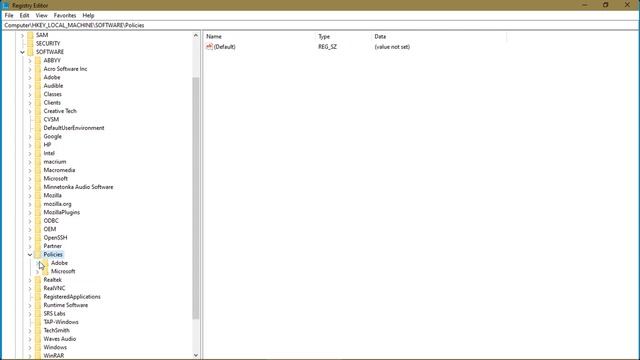
Task: Click the RegisteredApplications folder icon
Action: point(38,297)
